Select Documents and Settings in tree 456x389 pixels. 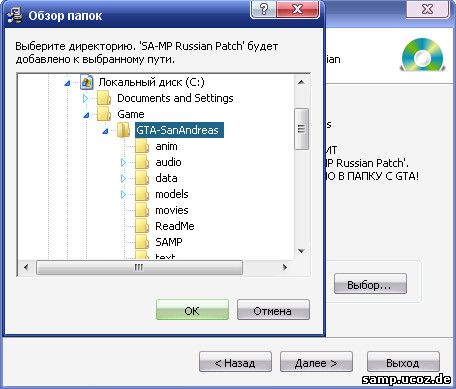(x=175, y=98)
